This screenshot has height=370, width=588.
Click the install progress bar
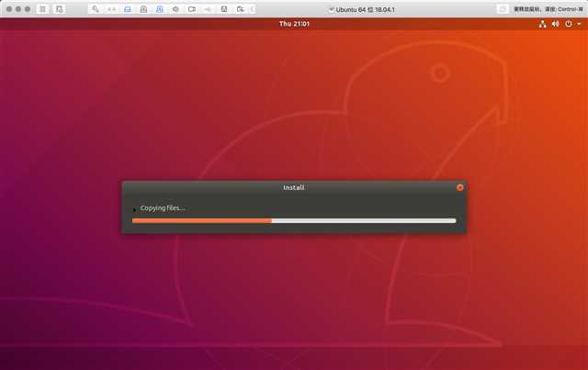(294, 220)
